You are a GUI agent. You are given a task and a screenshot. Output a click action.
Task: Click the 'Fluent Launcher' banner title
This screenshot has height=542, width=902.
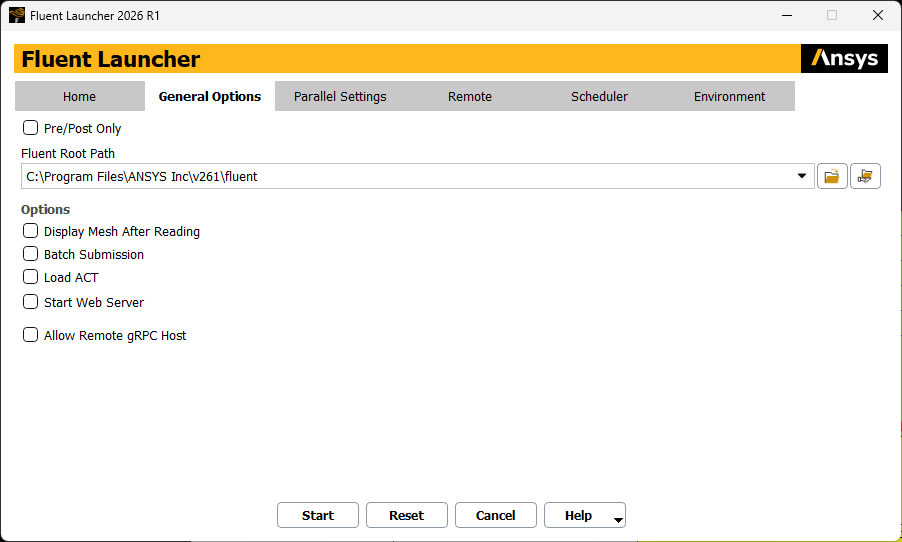coord(110,59)
